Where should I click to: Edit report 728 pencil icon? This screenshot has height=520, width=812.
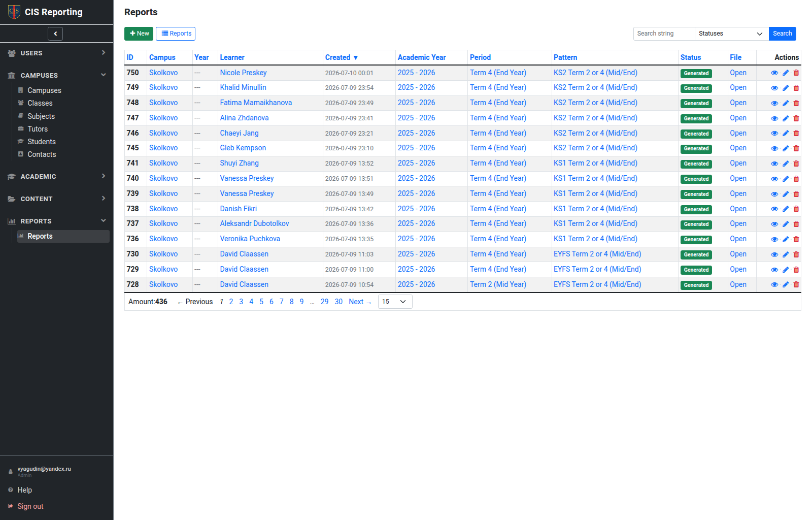(786, 285)
